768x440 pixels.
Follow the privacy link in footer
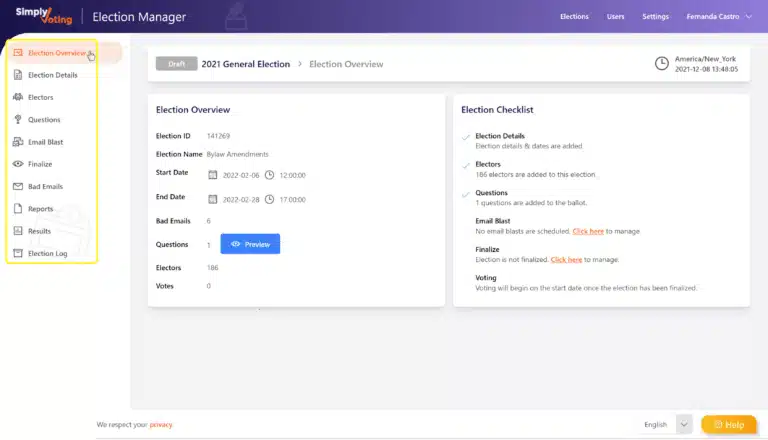(x=161, y=425)
